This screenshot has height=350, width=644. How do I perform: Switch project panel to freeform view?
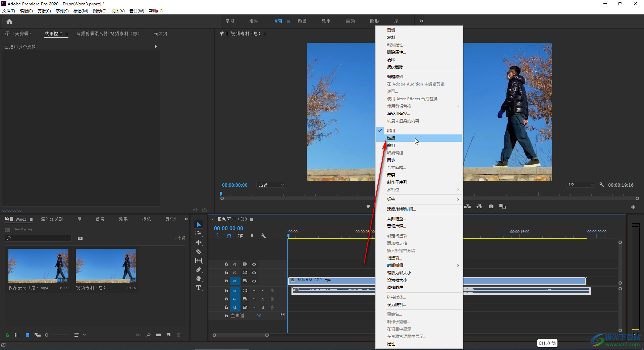pyautogui.click(x=38, y=335)
